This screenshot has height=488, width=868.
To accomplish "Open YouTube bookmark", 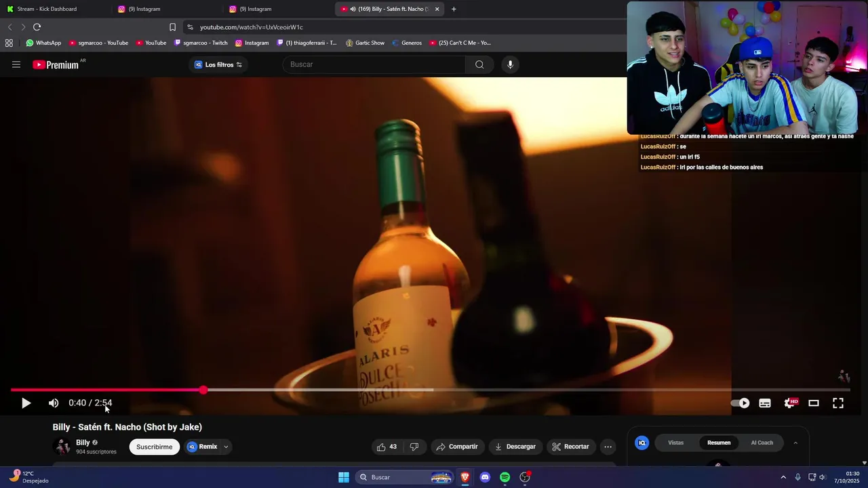I will [151, 43].
